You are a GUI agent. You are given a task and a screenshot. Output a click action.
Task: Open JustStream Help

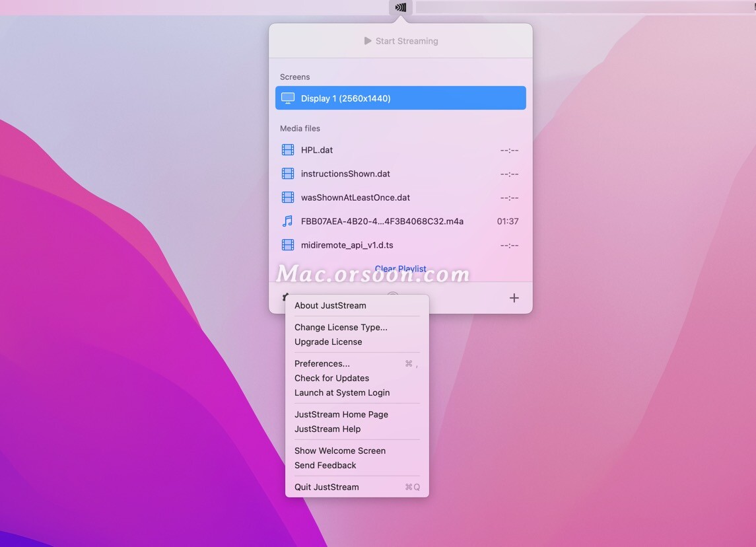357,429
